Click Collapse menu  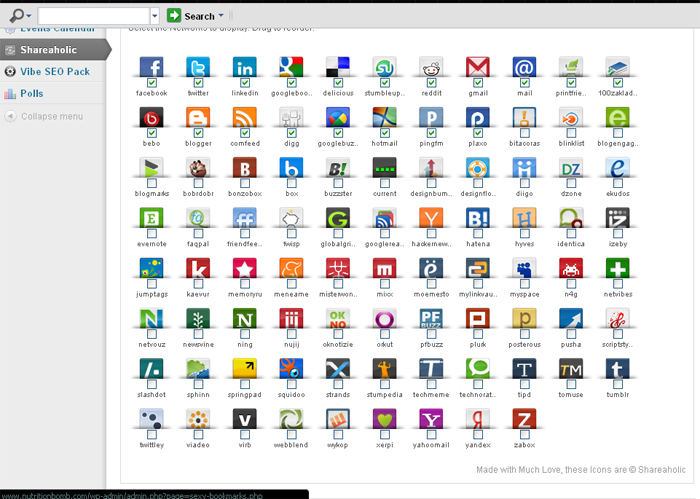pyautogui.click(x=44, y=116)
